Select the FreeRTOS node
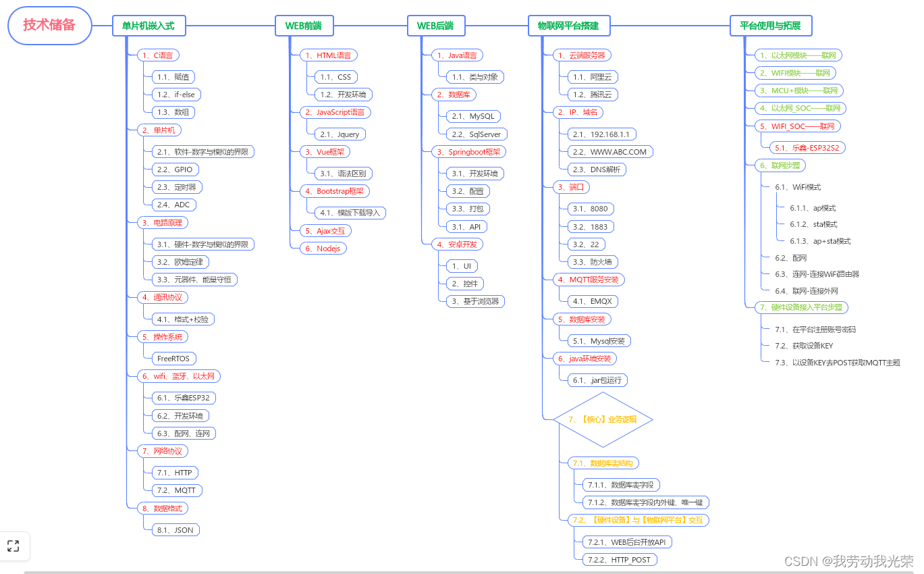Screen dimensions: 924x574 click(x=173, y=358)
